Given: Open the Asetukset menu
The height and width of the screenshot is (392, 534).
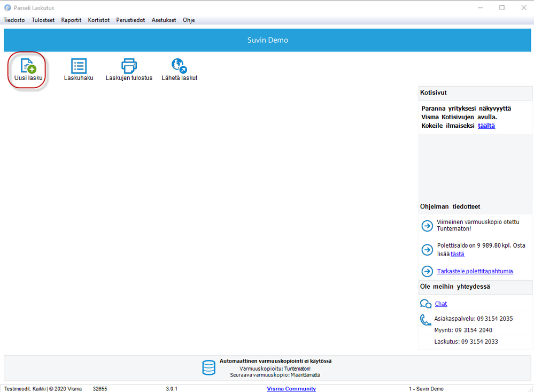Looking at the screenshot, I should click(x=164, y=20).
